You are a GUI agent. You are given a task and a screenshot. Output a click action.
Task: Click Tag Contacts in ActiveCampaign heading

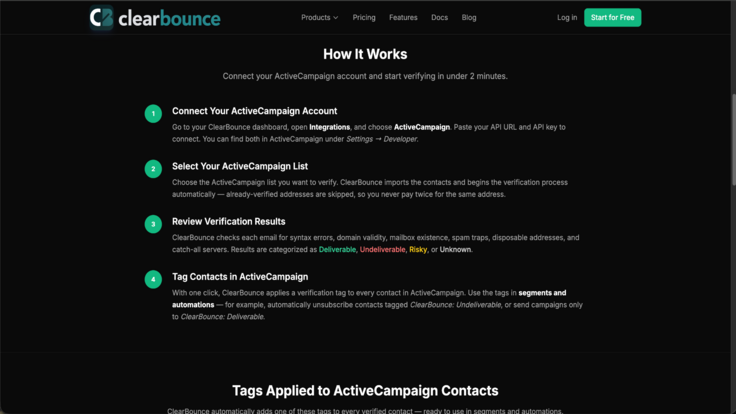tap(240, 277)
